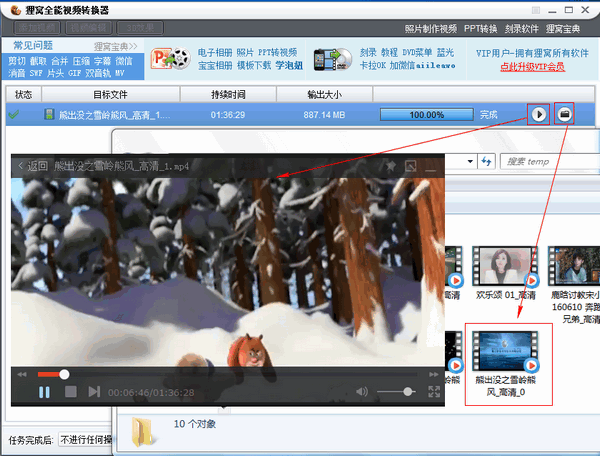Image resolution: width=600 pixels, height=456 pixels.
Task: Click the 剪切 FAQ link
Action: click(17, 61)
